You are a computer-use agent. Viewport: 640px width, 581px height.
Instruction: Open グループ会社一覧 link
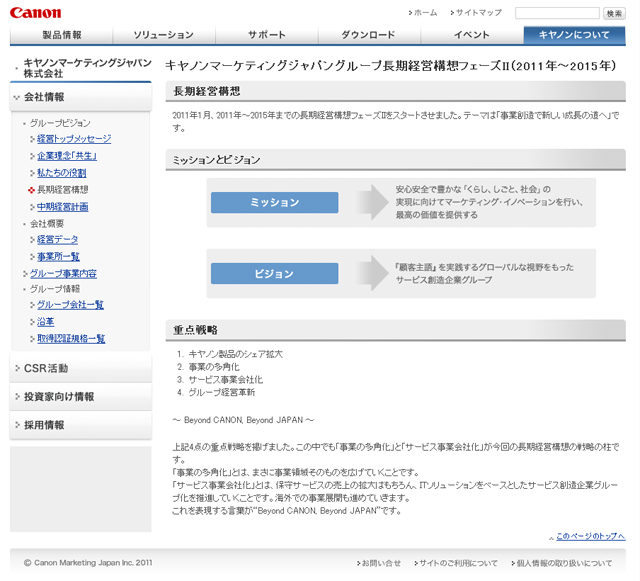(70, 305)
